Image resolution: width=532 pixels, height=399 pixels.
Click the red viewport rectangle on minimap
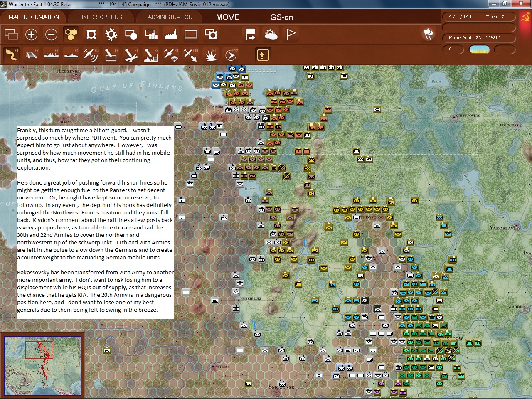39,350
